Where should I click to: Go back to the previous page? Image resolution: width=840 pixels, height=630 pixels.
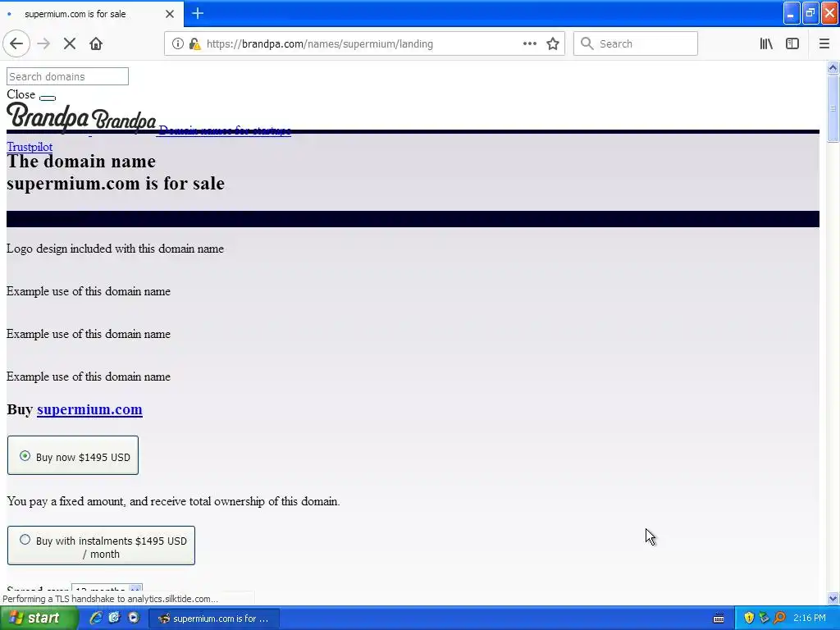pos(16,43)
